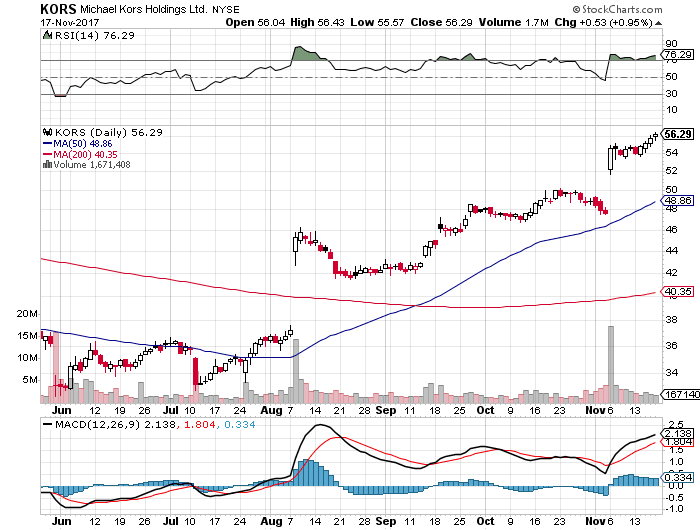Screen dimensions: 700x530
Task: Click the 48.86 MA(50) tag on right axis
Action: point(678,200)
